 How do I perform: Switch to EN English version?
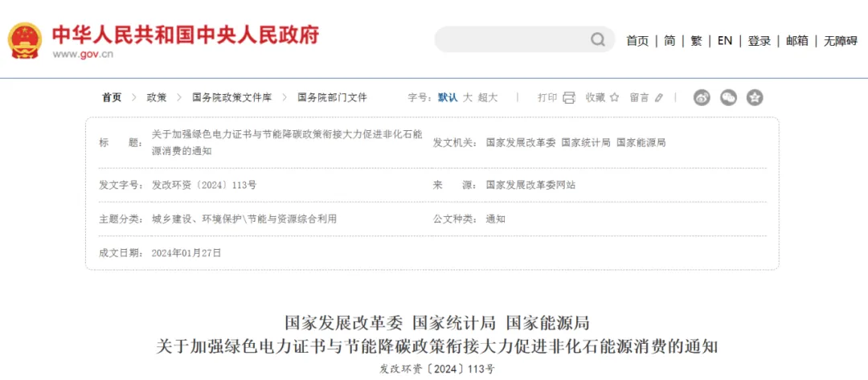725,41
